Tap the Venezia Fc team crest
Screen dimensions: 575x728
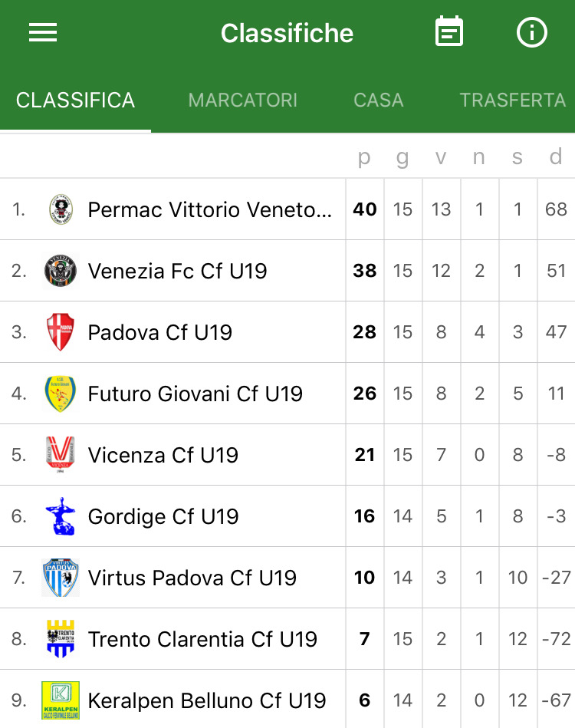pyautogui.click(x=61, y=271)
